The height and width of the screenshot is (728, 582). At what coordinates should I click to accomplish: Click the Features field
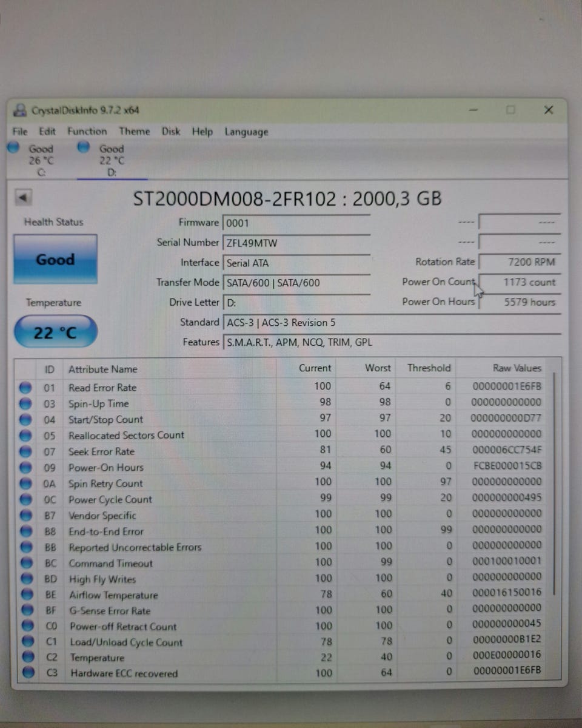coord(392,342)
